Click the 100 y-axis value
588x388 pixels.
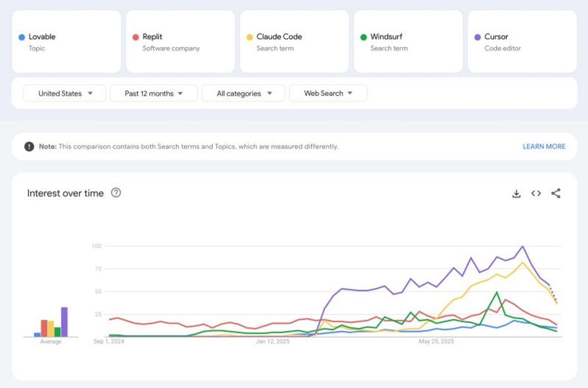click(x=96, y=246)
